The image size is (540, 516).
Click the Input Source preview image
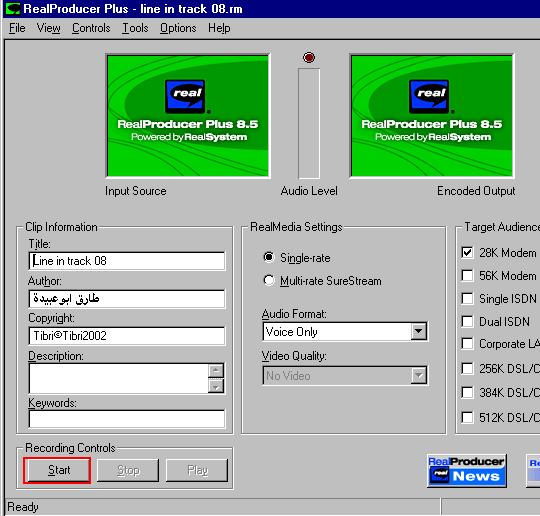188,116
